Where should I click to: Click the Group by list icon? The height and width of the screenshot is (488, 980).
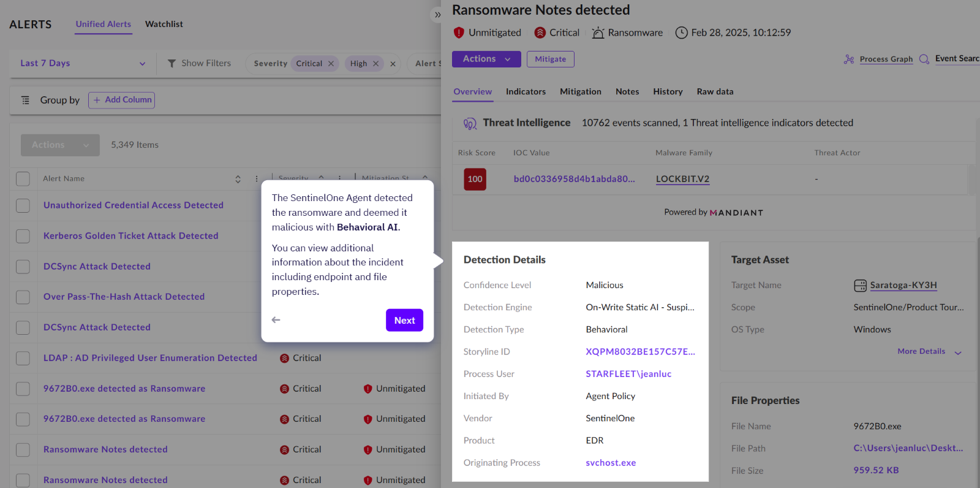25,100
